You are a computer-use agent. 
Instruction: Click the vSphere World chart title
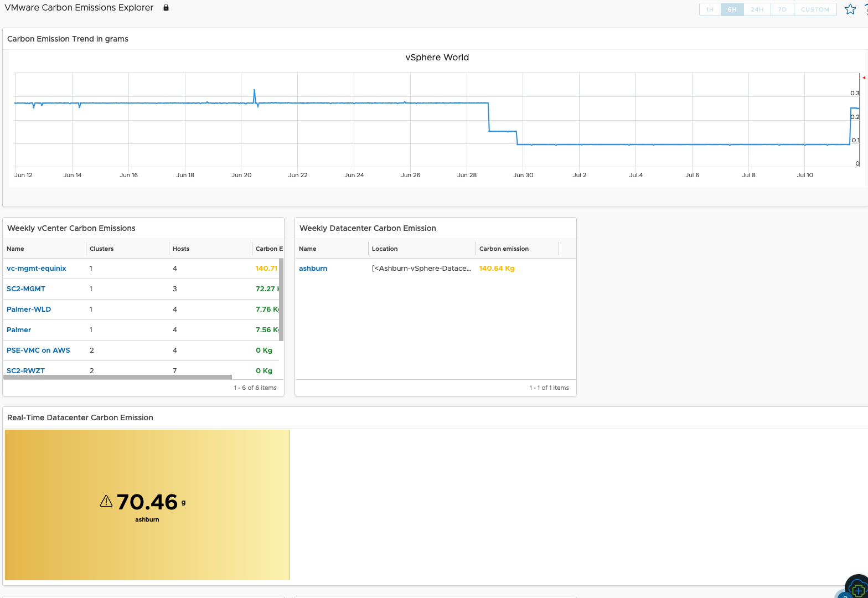coord(437,58)
